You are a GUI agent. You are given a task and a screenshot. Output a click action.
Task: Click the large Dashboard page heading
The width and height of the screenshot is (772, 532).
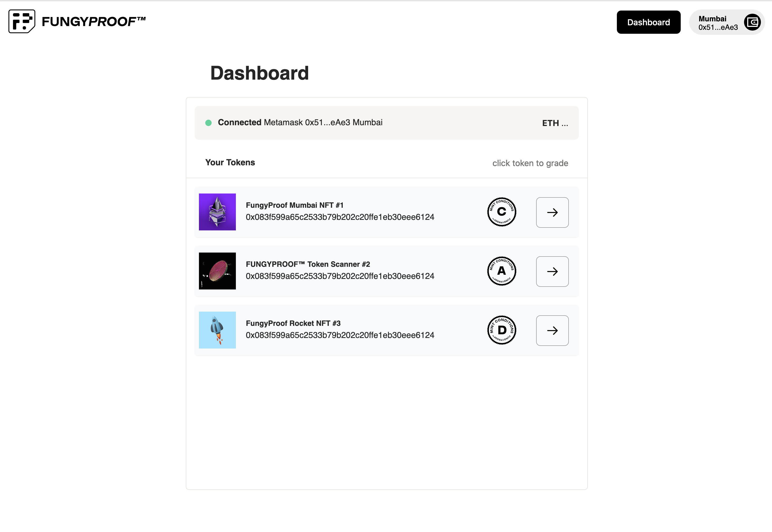(260, 73)
